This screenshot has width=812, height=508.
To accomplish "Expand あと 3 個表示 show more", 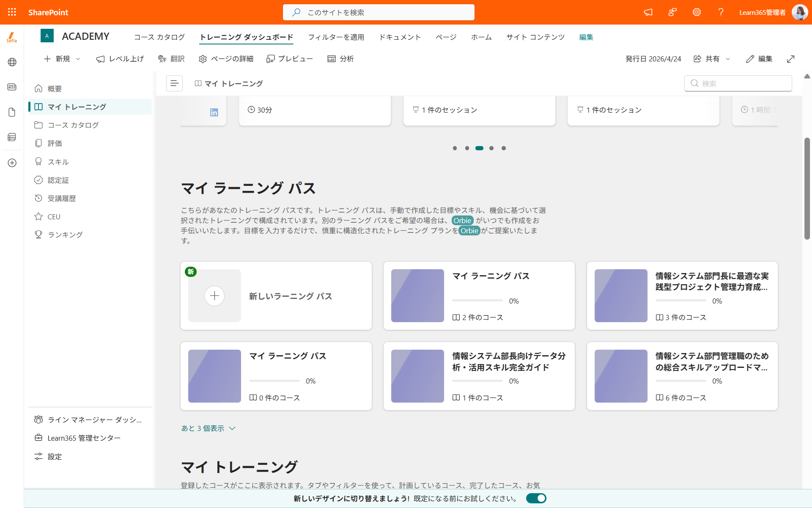I will pos(208,428).
